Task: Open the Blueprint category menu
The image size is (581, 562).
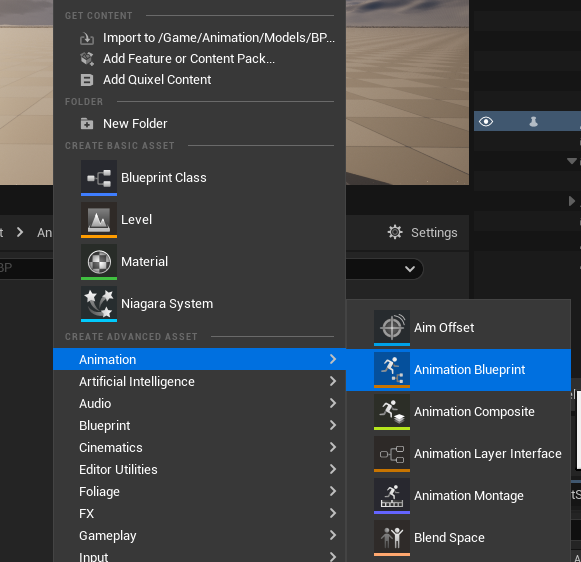Action: tap(199, 425)
